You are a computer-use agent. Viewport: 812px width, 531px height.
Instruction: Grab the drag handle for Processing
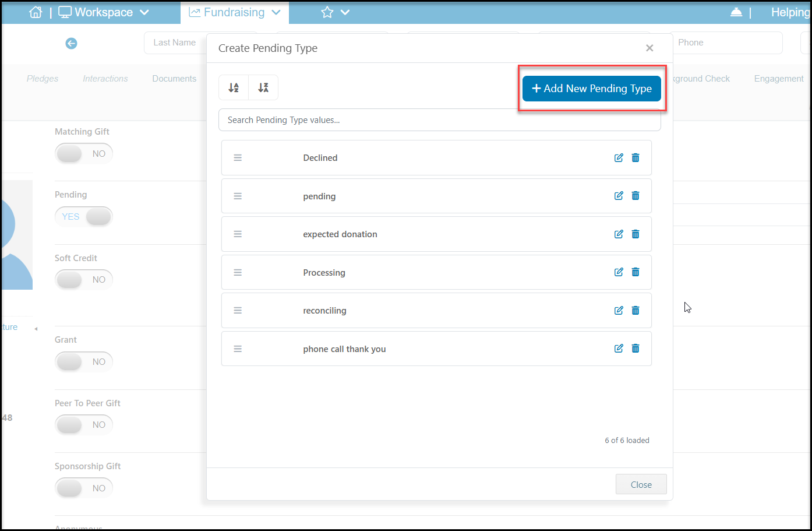[238, 272]
